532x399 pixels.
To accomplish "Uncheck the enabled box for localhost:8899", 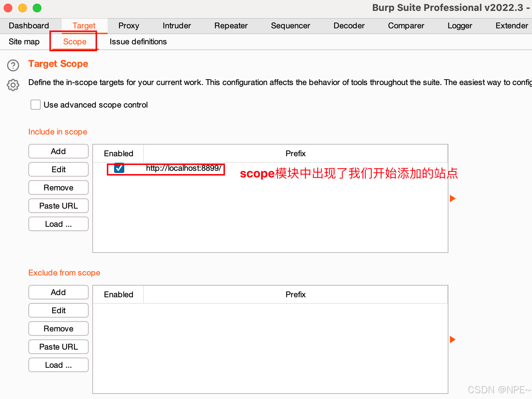I will pyautogui.click(x=119, y=168).
